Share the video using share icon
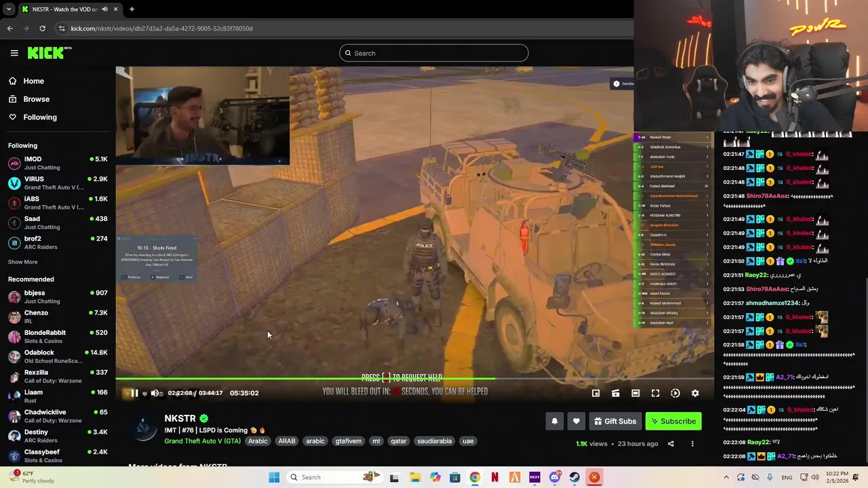The width and height of the screenshot is (868, 488). tap(671, 444)
